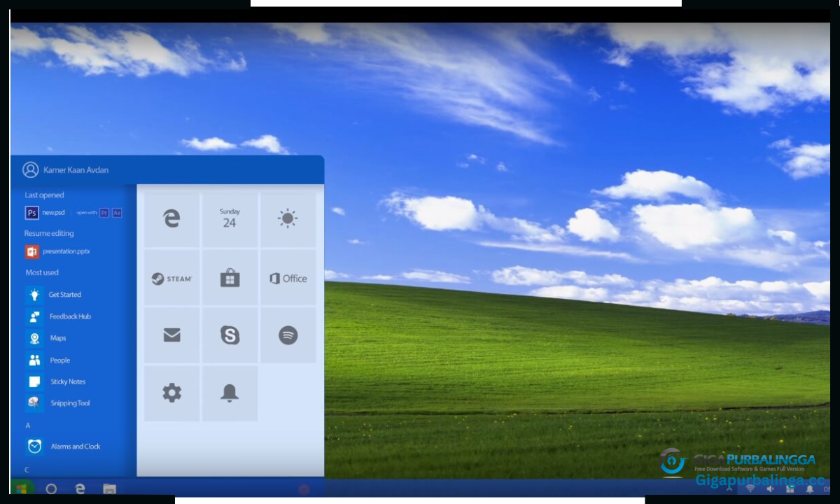Click the Resume editing heading

click(49, 233)
